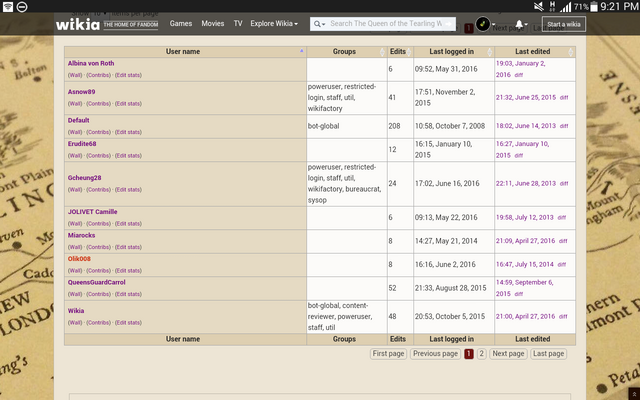
Task: Open Contribs link for Asnow89
Action: pos(98,104)
